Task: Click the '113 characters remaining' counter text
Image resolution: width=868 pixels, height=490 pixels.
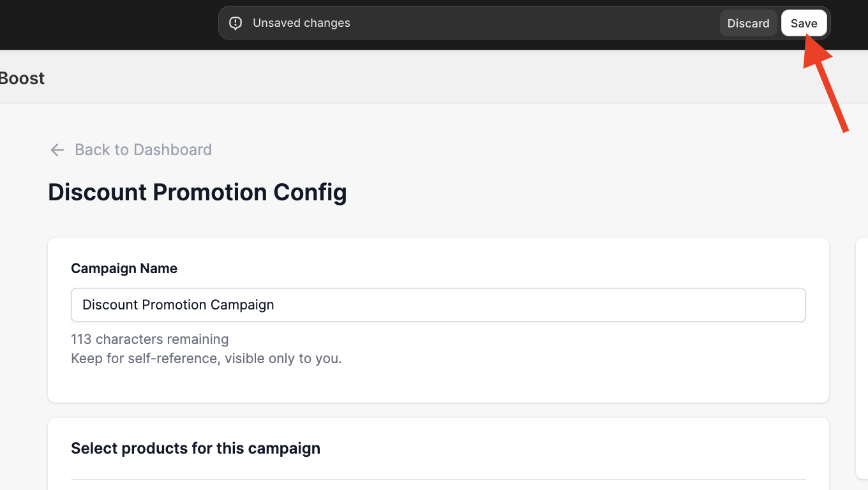Action: click(x=149, y=339)
